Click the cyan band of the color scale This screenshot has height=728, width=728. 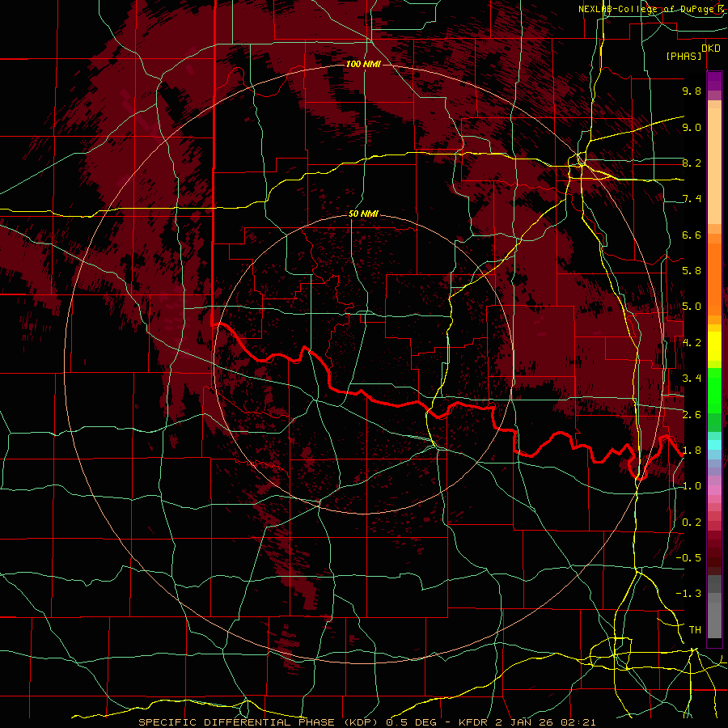point(714,445)
